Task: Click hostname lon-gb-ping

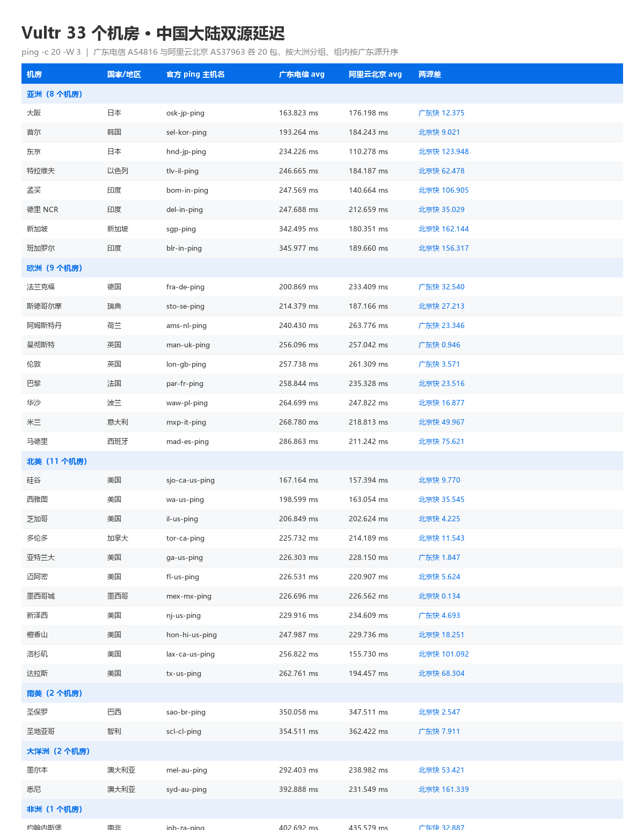Action: 186,365
